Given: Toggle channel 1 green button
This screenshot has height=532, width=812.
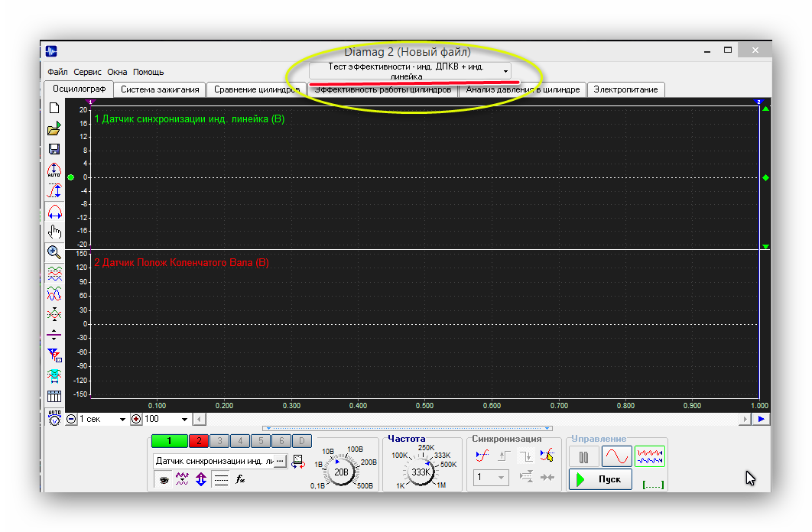Looking at the screenshot, I should point(169,441).
